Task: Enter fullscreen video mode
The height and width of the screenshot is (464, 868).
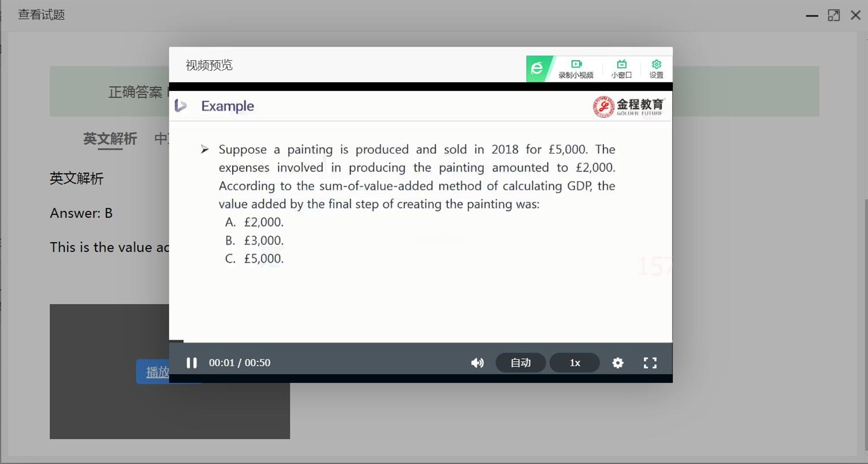Action: pyautogui.click(x=650, y=363)
